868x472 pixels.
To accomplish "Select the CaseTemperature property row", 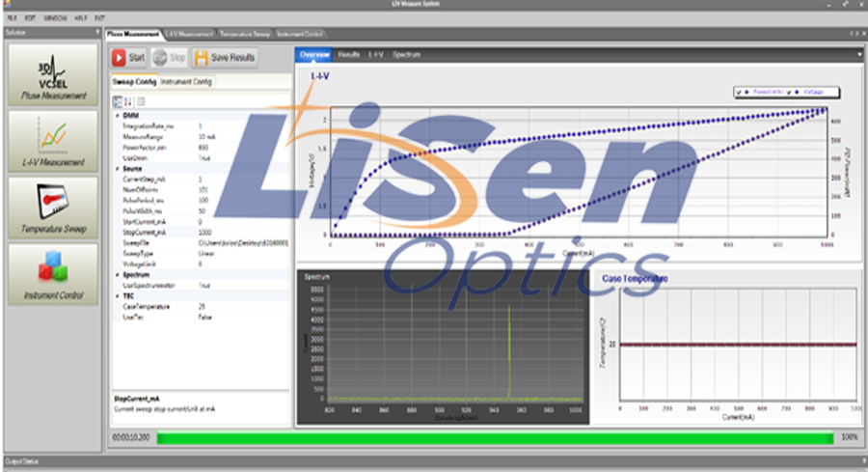I will (201, 306).
